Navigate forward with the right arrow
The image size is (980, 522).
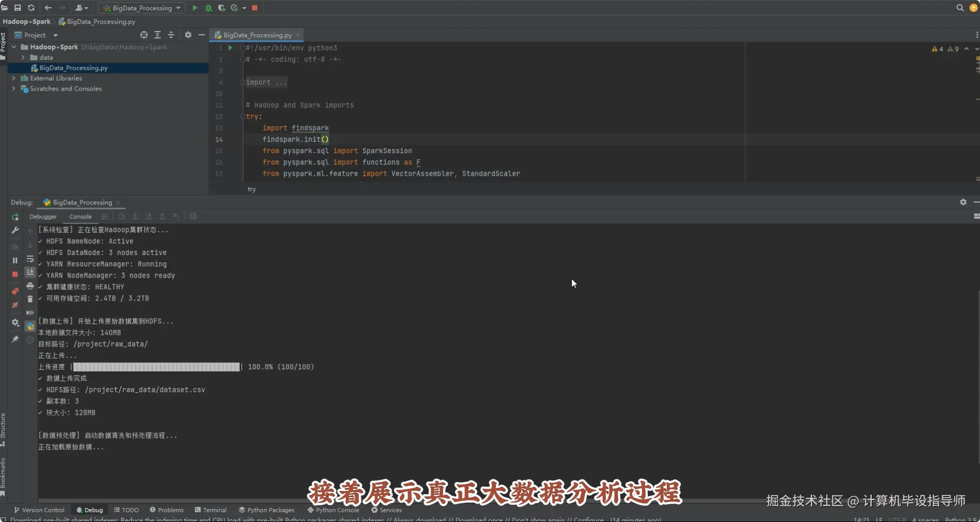[x=62, y=8]
